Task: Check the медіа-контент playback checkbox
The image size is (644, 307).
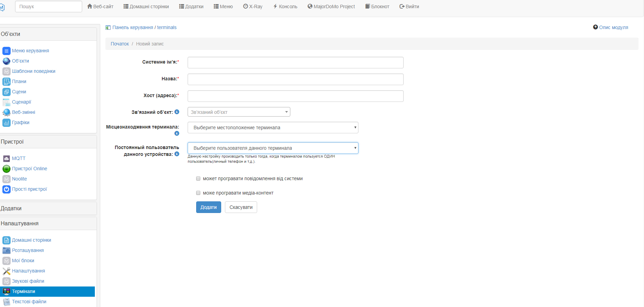Action: point(198,193)
